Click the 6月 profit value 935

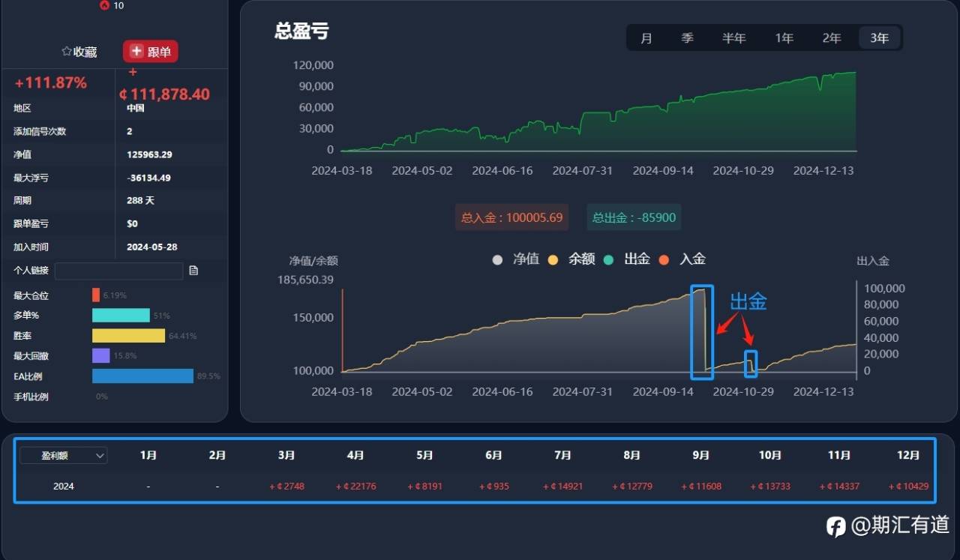tap(494, 487)
